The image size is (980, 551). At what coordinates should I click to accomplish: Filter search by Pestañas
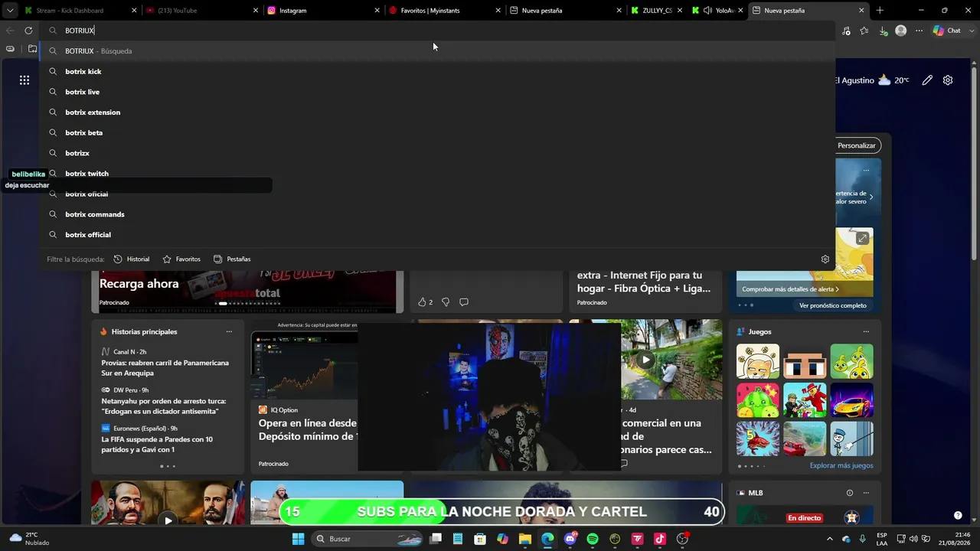[x=232, y=259]
